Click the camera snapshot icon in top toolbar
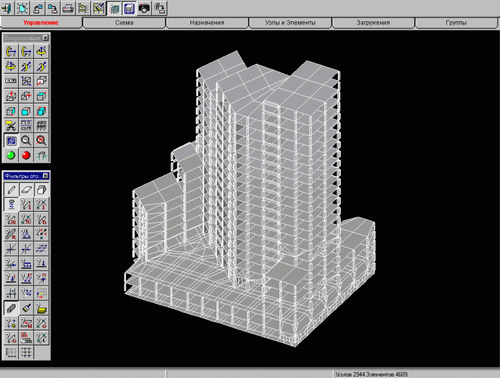This screenshot has width=500, height=378. click(144, 8)
